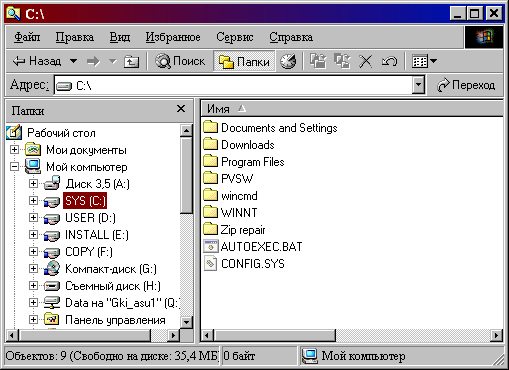Click the folder tree horizontal scroll right arrow
This screenshot has height=370, width=509.
(x=173, y=335)
